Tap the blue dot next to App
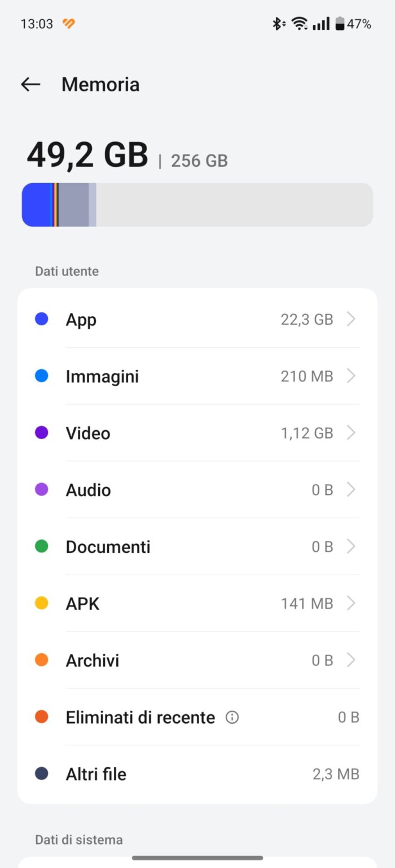Image resolution: width=395 pixels, height=868 pixels. point(42,319)
